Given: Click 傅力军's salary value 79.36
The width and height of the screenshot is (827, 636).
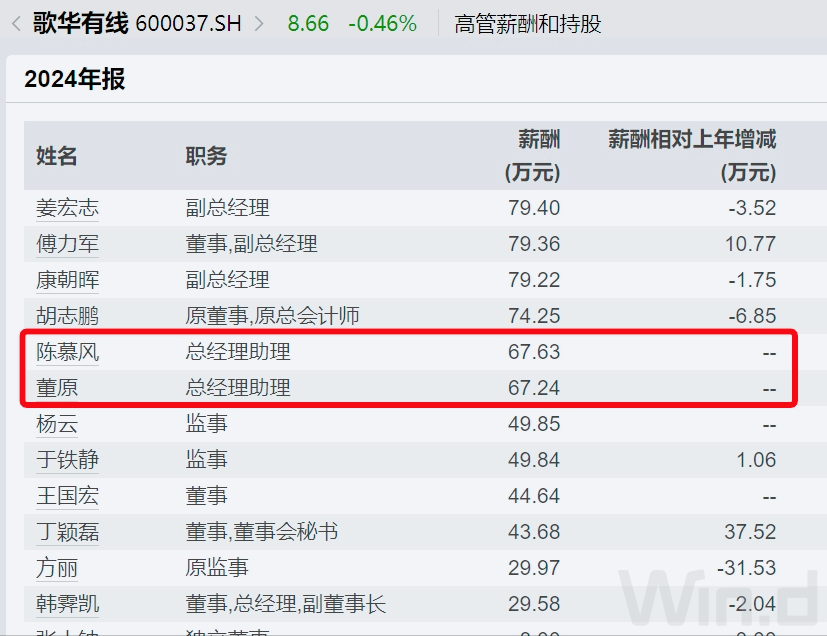Looking at the screenshot, I should 534,244.
